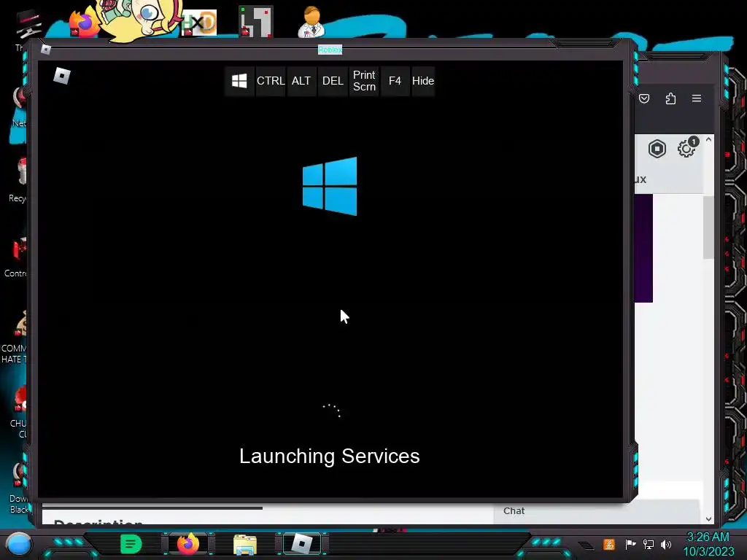Click the blue Windows logo in boot screen

coord(330,186)
